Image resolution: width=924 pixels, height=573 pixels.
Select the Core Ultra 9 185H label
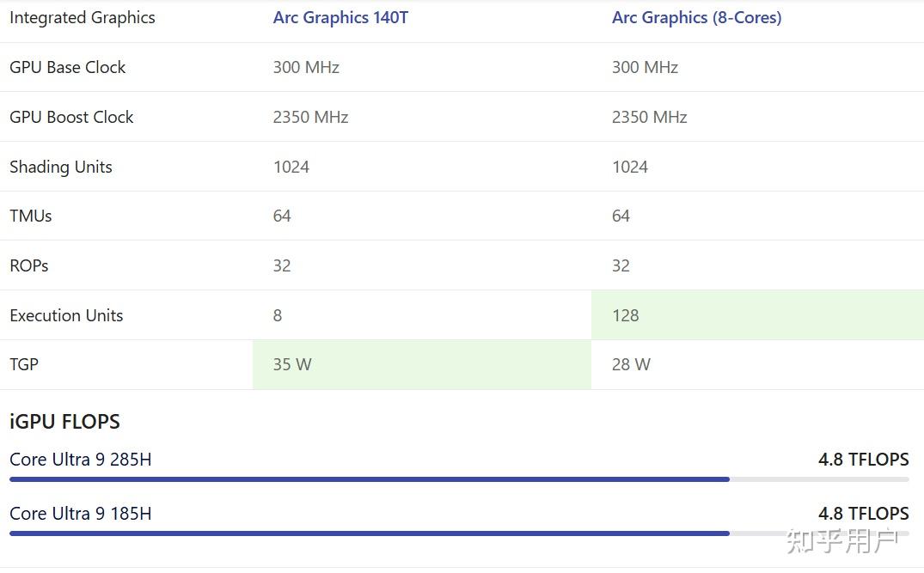(81, 514)
